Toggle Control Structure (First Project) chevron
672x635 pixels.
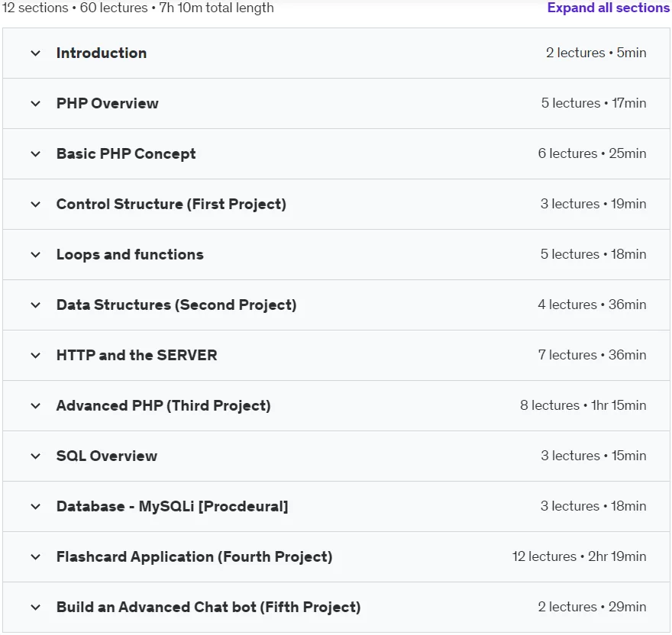point(36,205)
